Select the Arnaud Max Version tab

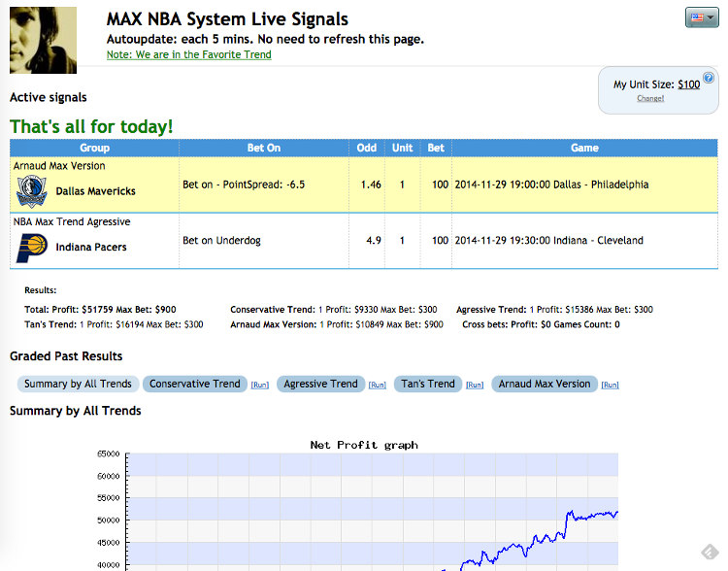click(545, 384)
